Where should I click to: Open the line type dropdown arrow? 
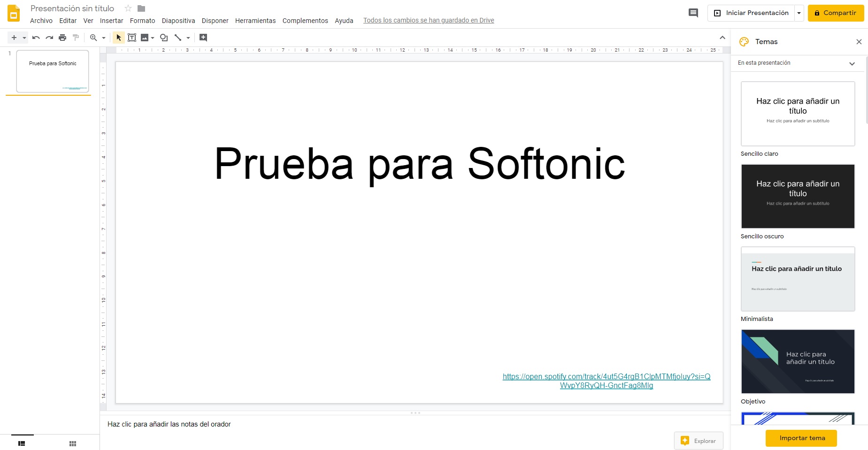(x=188, y=38)
